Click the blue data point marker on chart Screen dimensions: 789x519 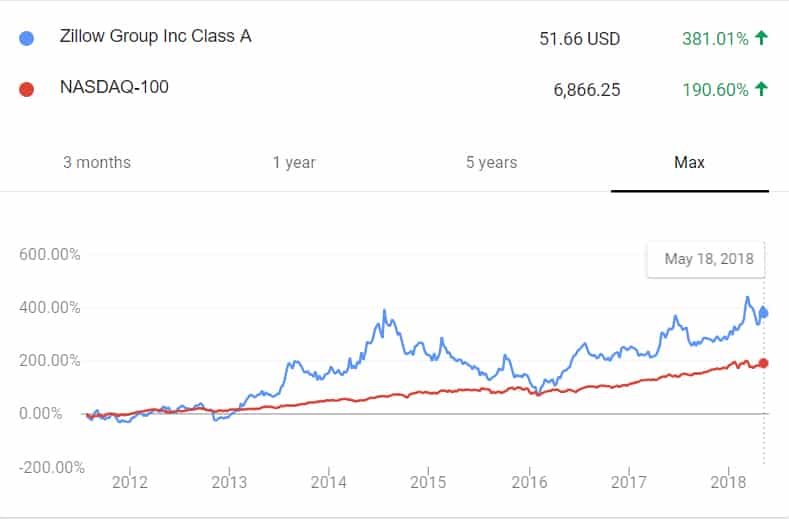[x=765, y=312]
